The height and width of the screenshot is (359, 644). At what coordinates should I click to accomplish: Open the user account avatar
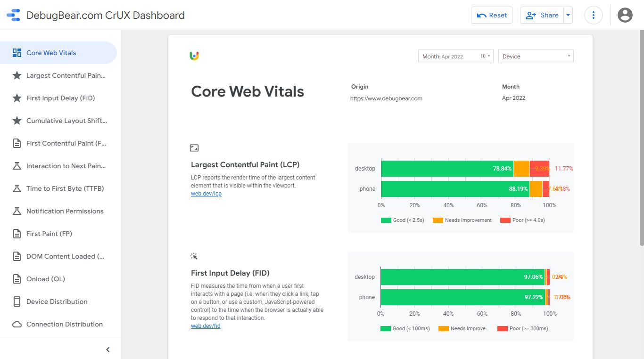click(x=625, y=15)
